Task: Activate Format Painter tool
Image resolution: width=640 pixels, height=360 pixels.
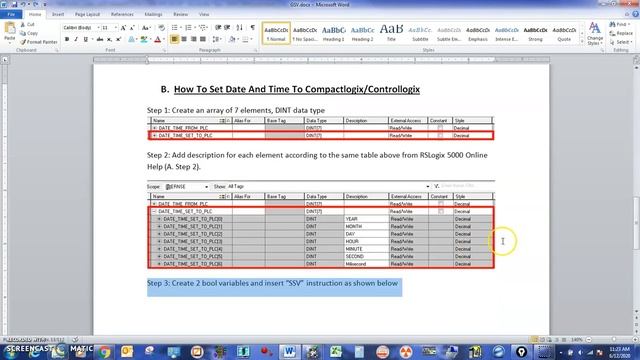Action: 38,42
